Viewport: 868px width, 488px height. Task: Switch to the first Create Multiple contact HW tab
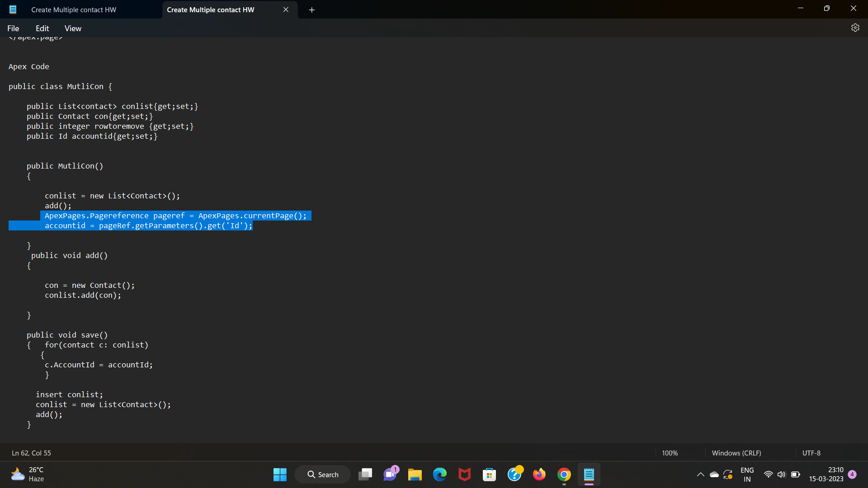click(74, 9)
